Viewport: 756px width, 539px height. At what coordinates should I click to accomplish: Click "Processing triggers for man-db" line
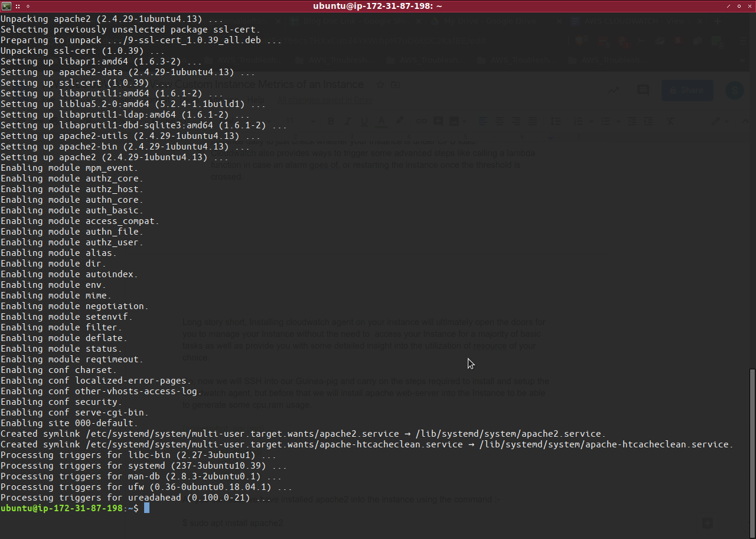click(141, 476)
